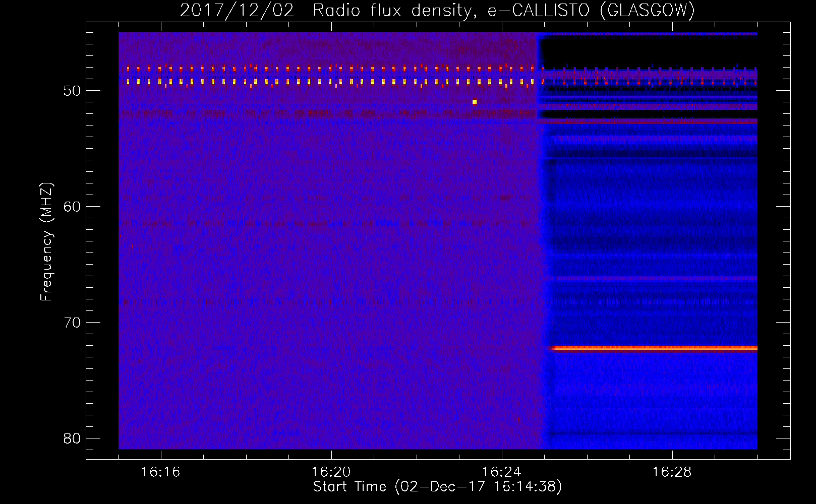This screenshot has width=816, height=504.
Task: Click the plot title mentioning e-CALLISTO (GLASGOW)
Action: (x=437, y=10)
